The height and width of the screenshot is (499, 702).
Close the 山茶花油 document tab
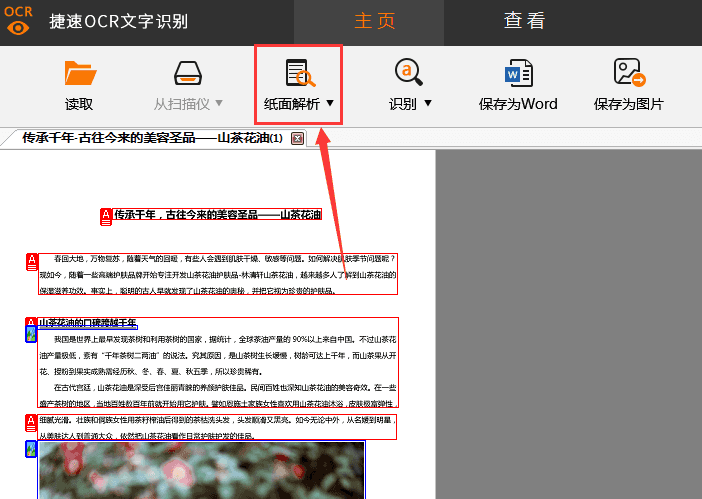[x=297, y=139]
